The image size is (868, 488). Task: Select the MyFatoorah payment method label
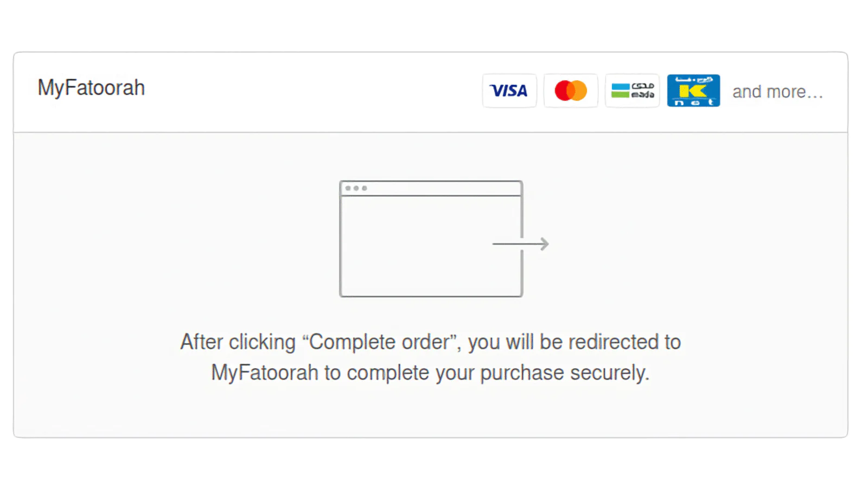point(91,88)
